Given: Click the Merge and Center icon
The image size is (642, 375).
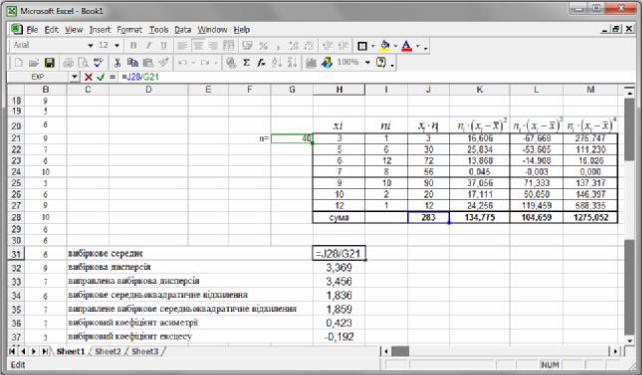Looking at the screenshot, I should [228, 45].
